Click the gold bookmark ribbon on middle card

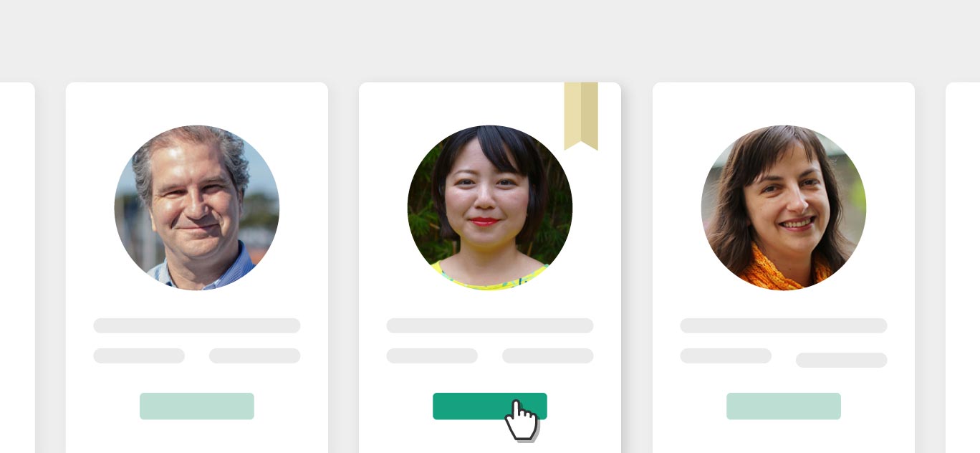click(581, 115)
